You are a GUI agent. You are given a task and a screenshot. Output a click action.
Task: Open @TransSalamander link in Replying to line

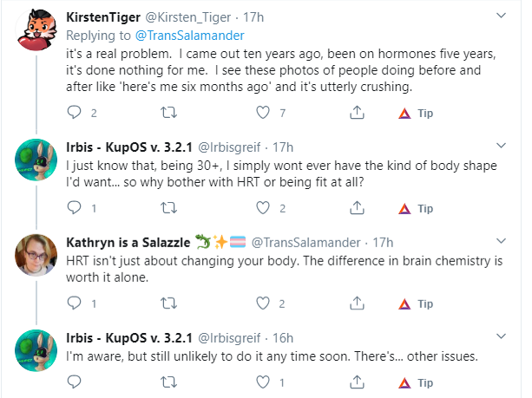pos(190,36)
